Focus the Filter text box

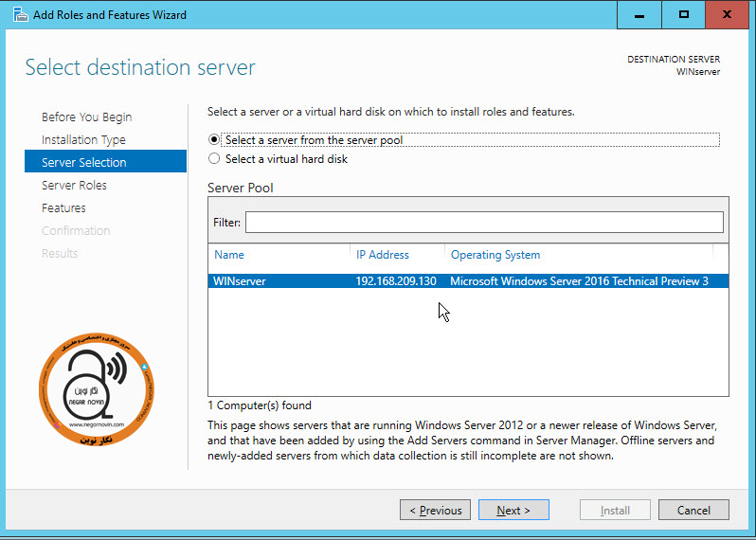[484, 223]
